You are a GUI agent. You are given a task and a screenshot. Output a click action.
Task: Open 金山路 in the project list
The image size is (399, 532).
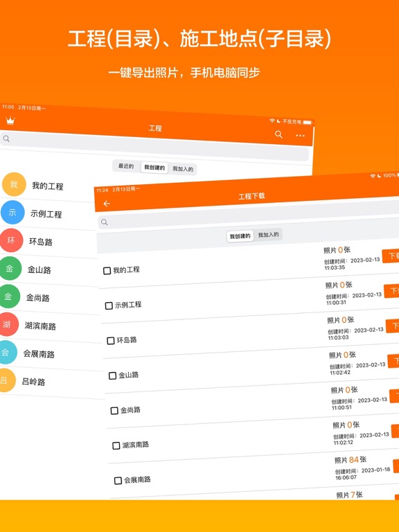[x=39, y=269]
